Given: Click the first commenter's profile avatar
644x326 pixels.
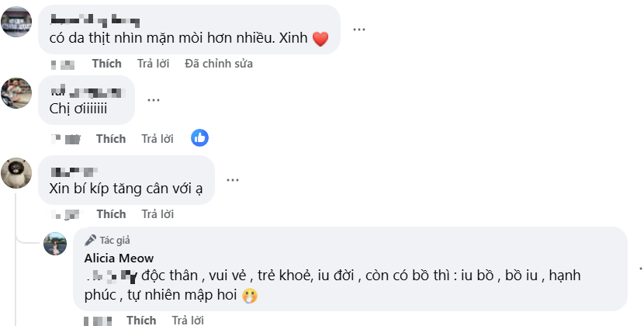Looking at the screenshot, I should coord(16,21).
